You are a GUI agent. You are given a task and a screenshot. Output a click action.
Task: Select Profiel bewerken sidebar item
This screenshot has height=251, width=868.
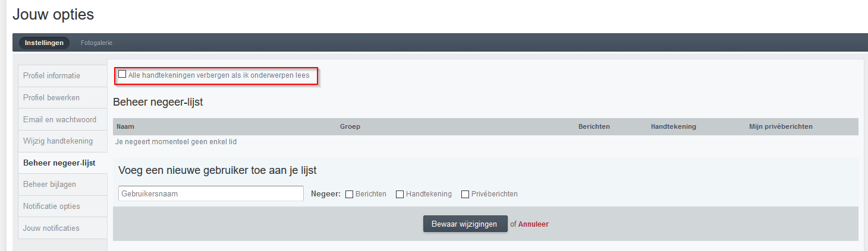click(63, 97)
